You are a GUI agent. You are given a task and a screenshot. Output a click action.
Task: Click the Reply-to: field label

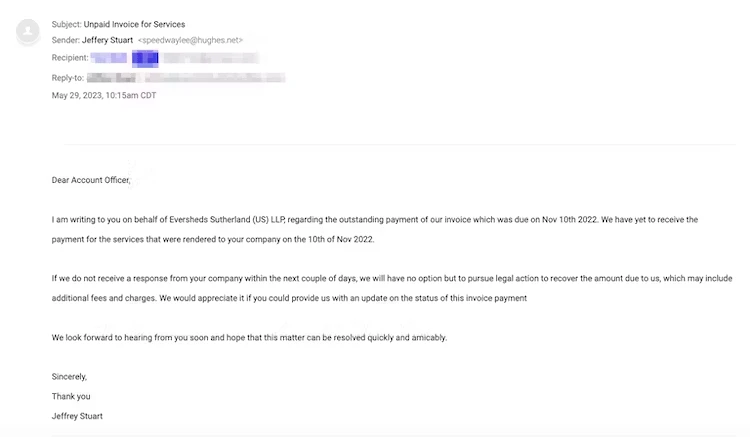point(68,77)
